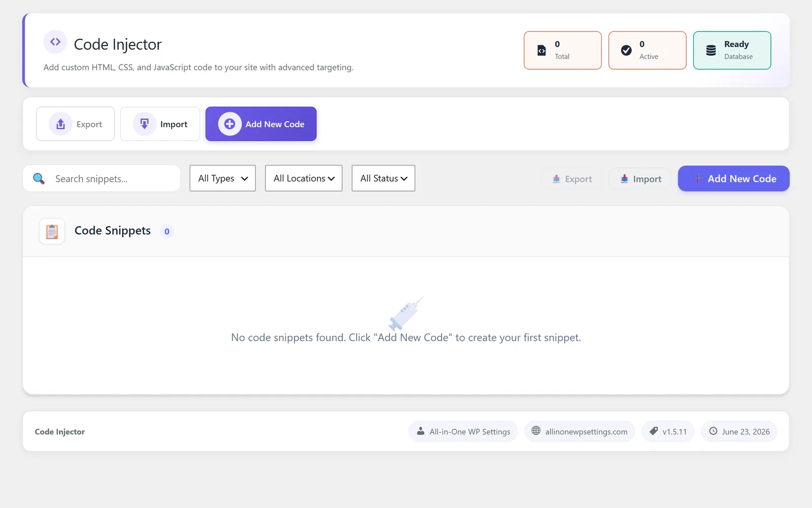Click the Ready Database status text
Image resolution: width=812 pixels, height=508 pixels.
click(x=736, y=44)
